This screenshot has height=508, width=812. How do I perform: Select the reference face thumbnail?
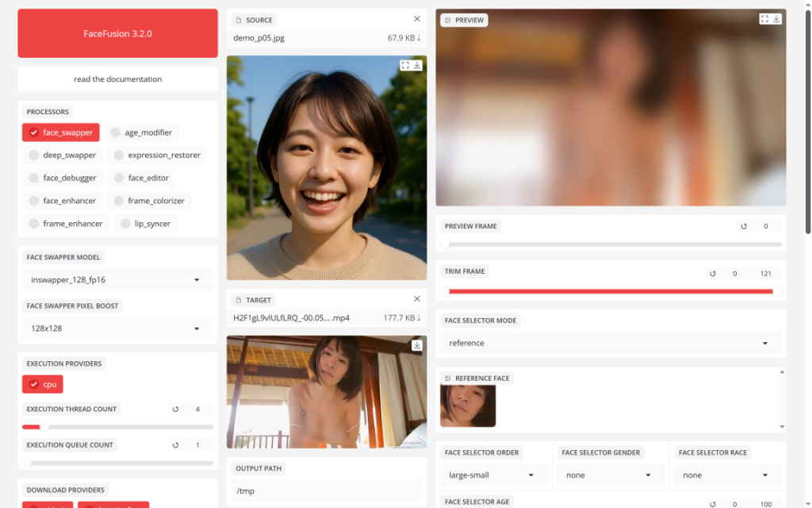click(x=467, y=405)
